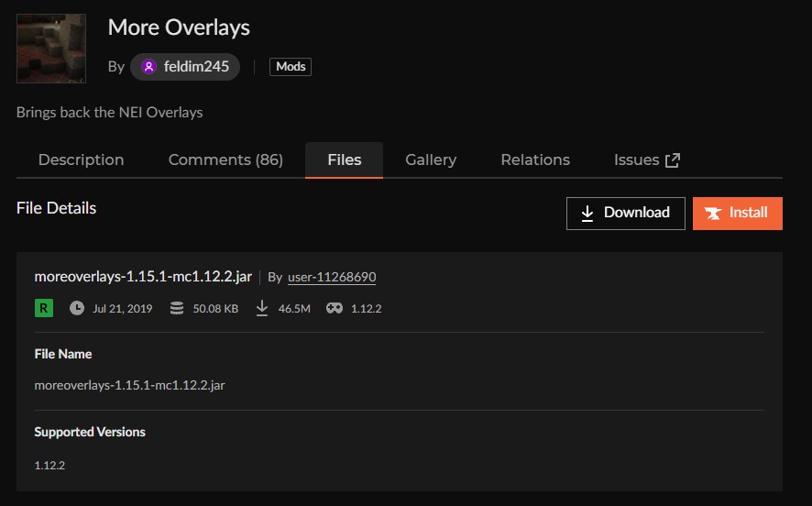The width and height of the screenshot is (812, 506).
Task: Click the Jul 21, 2019 date text
Action: [x=122, y=309]
